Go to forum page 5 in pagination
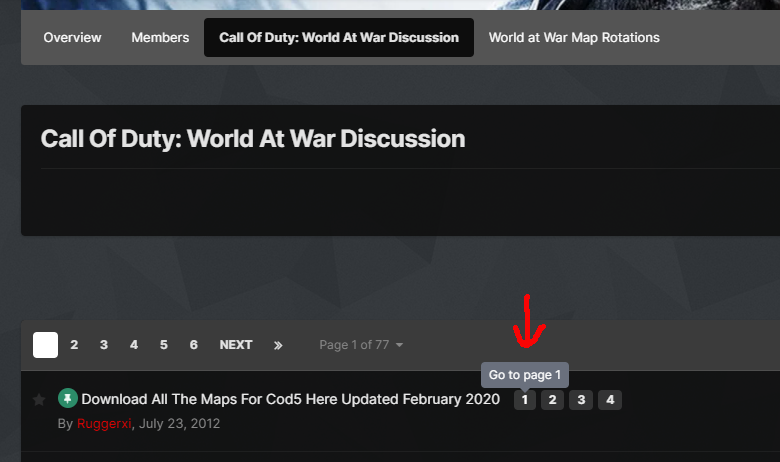This screenshot has height=462, width=780. click(x=164, y=345)
